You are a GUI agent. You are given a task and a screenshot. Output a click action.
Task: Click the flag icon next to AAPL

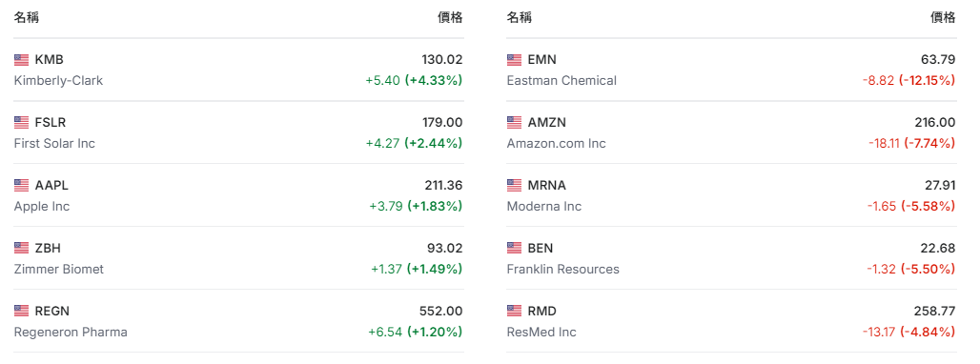click(21, 186)
